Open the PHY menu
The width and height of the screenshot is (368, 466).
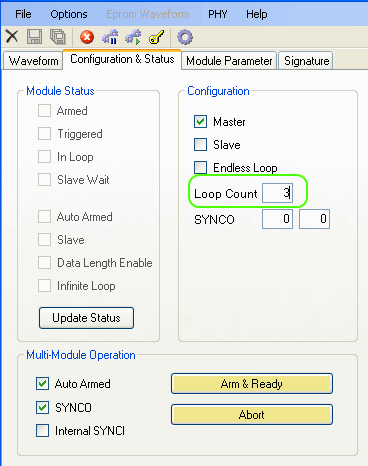(x=218, y=14)
